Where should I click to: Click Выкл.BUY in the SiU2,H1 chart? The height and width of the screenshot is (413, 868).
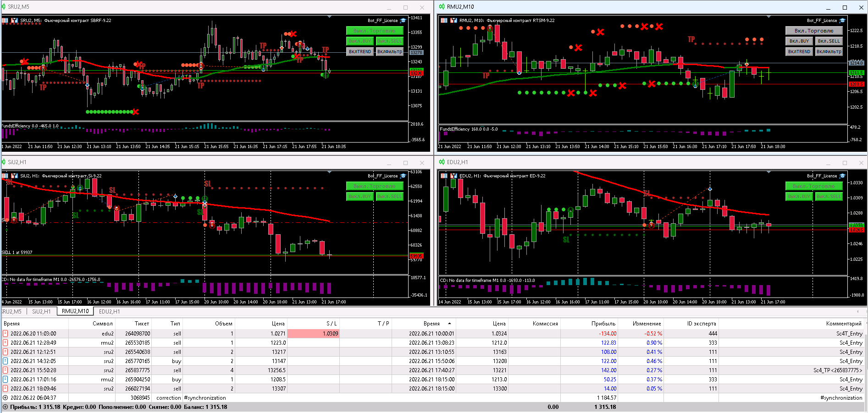[x=360, y=196]
